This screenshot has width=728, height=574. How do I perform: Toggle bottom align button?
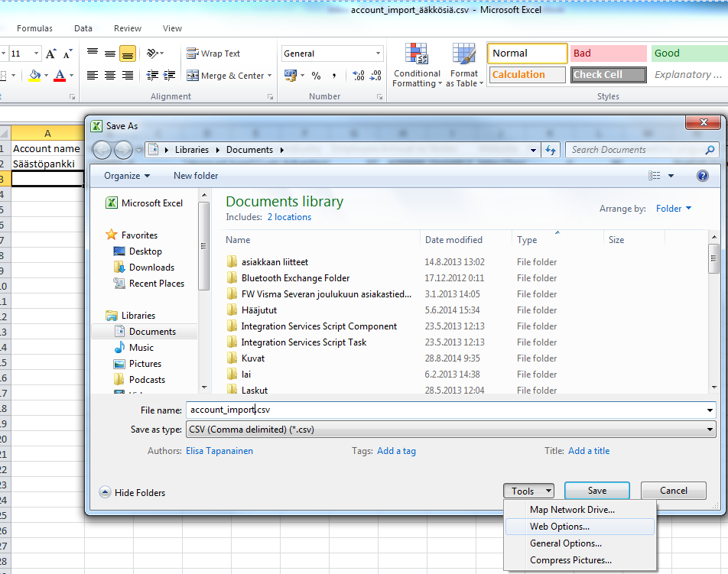click(x=128, y=54)
